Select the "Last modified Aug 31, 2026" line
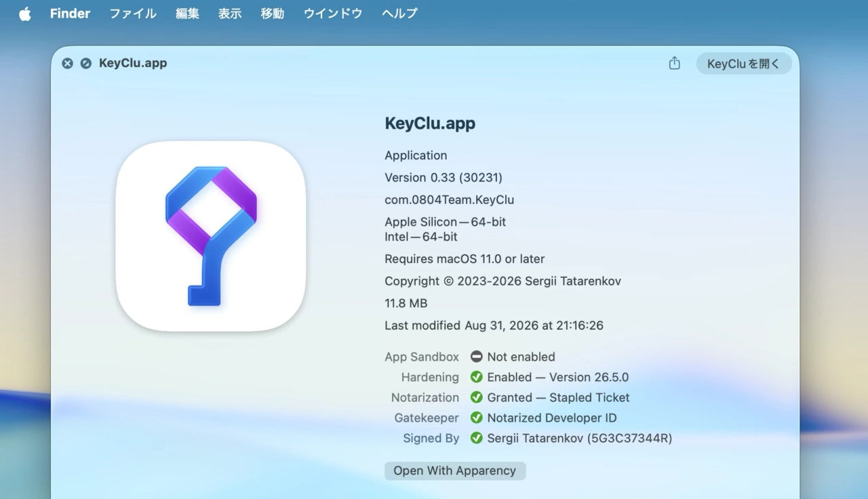868x499 pixels. (x=494, y=325)
